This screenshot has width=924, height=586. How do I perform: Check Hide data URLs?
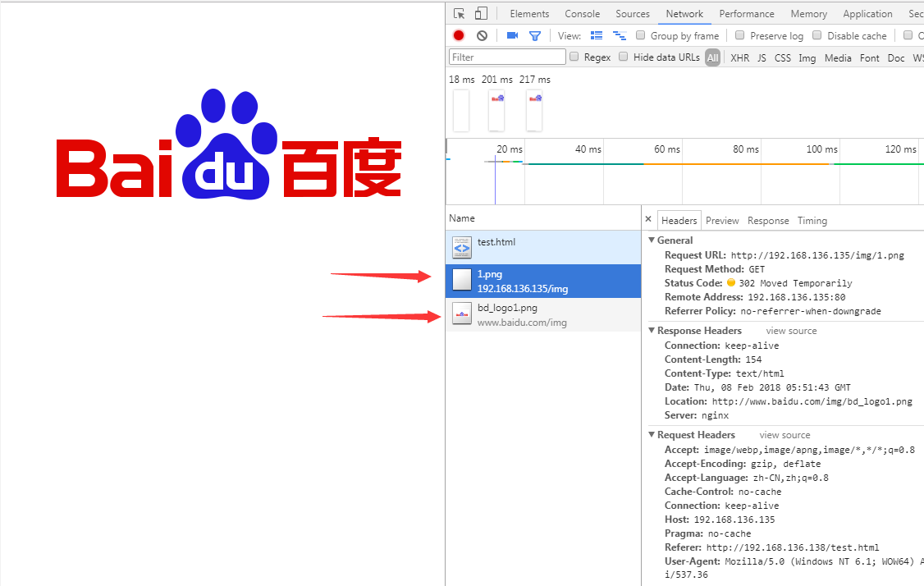[x=624, y=57]
